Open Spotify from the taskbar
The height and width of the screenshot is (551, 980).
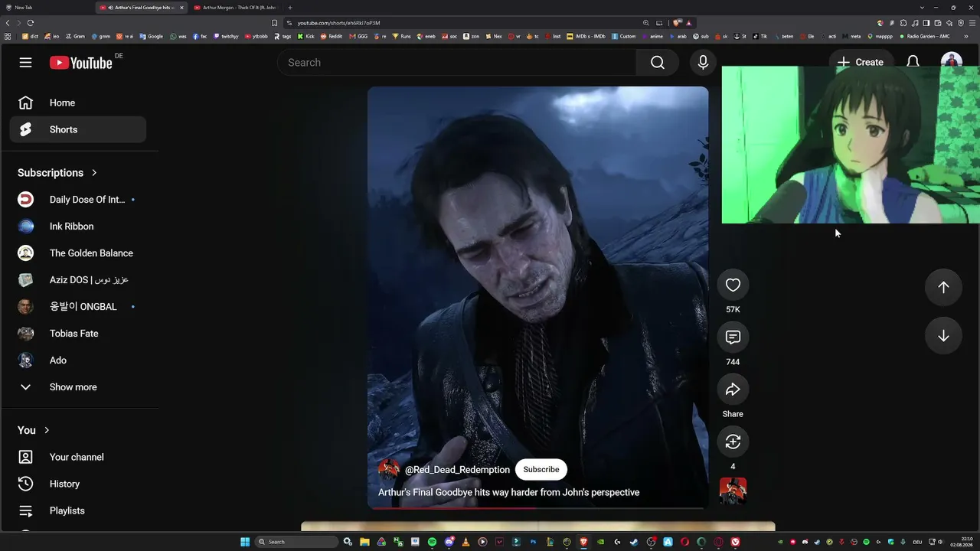pyautogui.click(x=432, y=542)
